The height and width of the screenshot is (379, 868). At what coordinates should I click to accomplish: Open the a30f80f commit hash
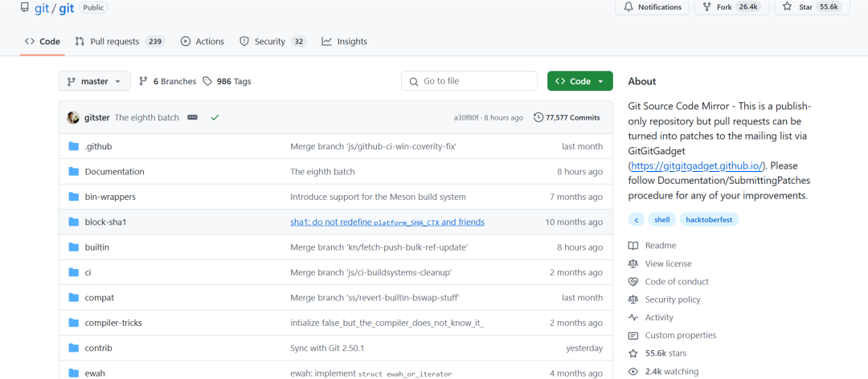coord(467,118)
